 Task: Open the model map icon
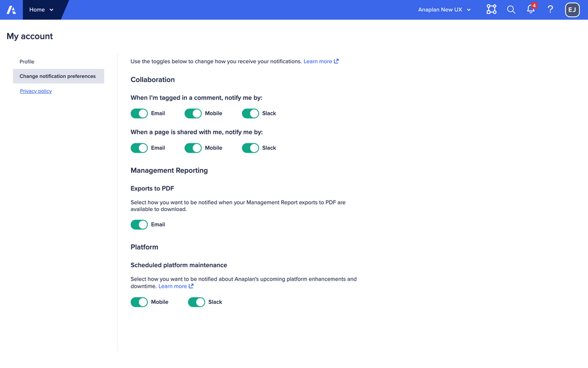point(491,9)
